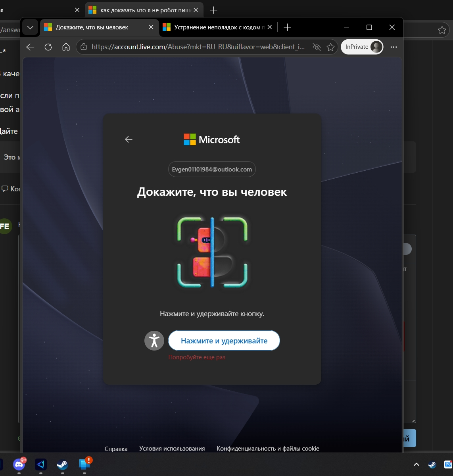Screen dimensions: 453x476
Task: Open the 'Условия использования' link
Action: pyautogui.click(x=172, y=448)
